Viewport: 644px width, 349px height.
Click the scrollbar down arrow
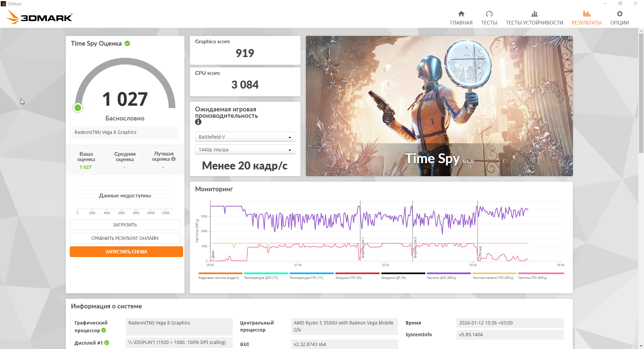pos(641,346)
